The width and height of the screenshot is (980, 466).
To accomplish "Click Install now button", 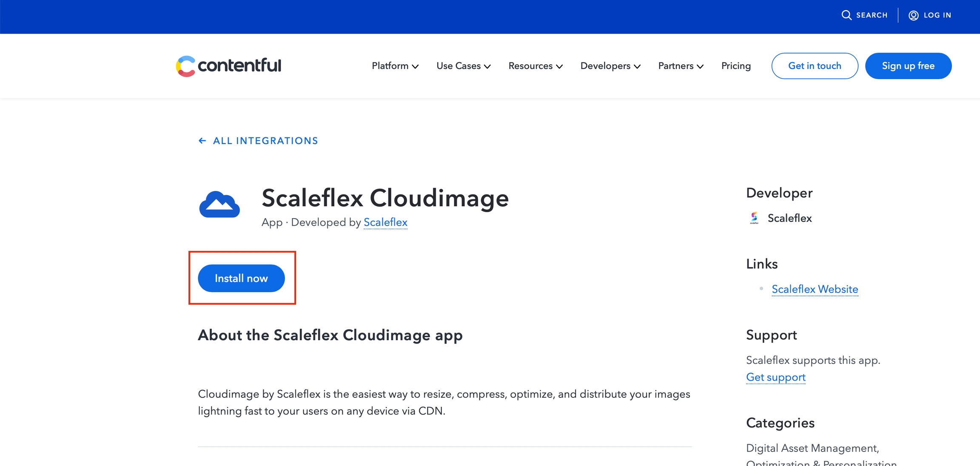I will coord(241,278).
